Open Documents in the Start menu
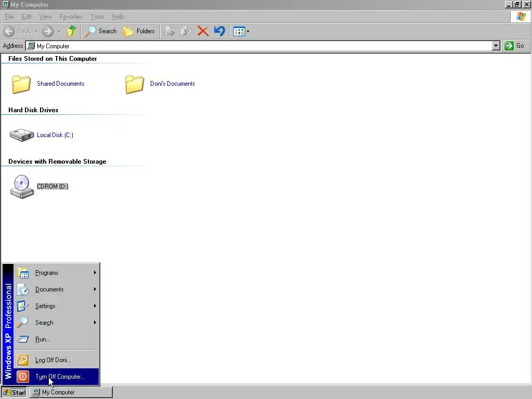 click(57, 289)
